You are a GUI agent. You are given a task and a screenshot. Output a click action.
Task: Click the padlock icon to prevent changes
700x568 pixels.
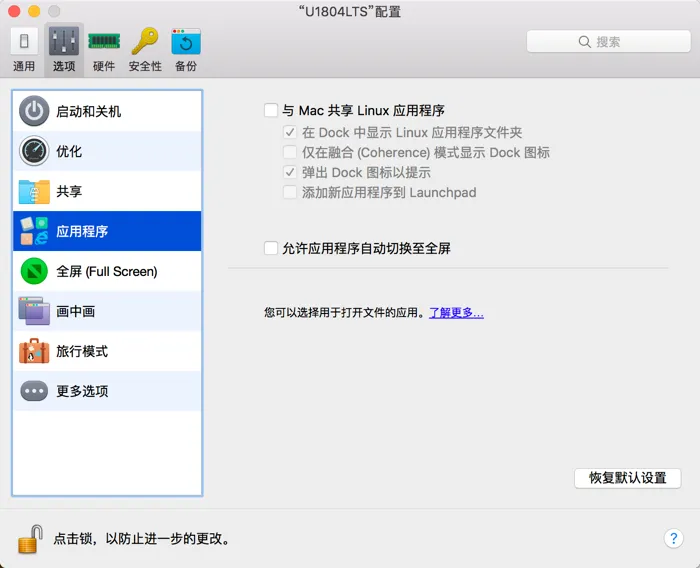(30, 539)
